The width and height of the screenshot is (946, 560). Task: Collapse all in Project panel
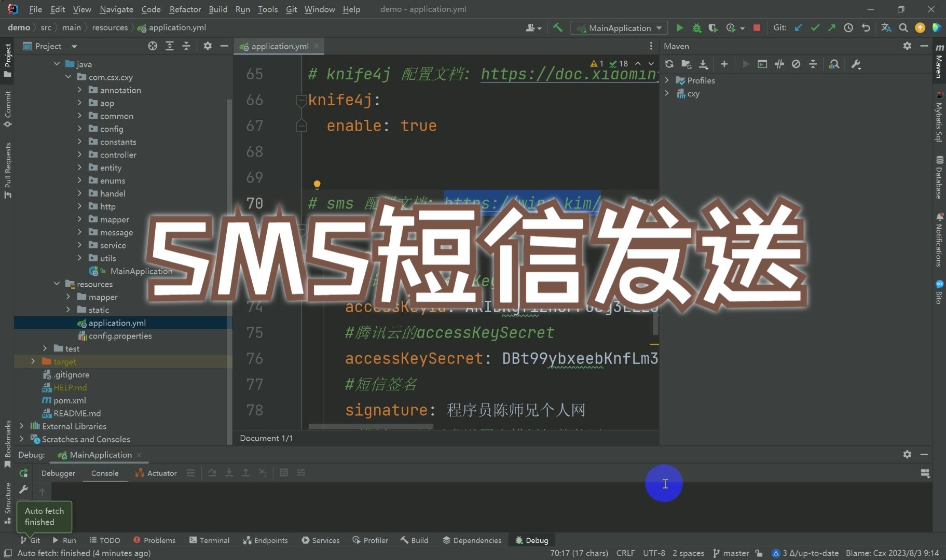186,46
